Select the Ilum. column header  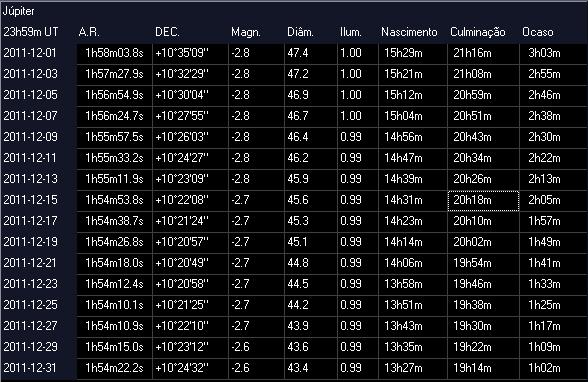tap(351, 32)
